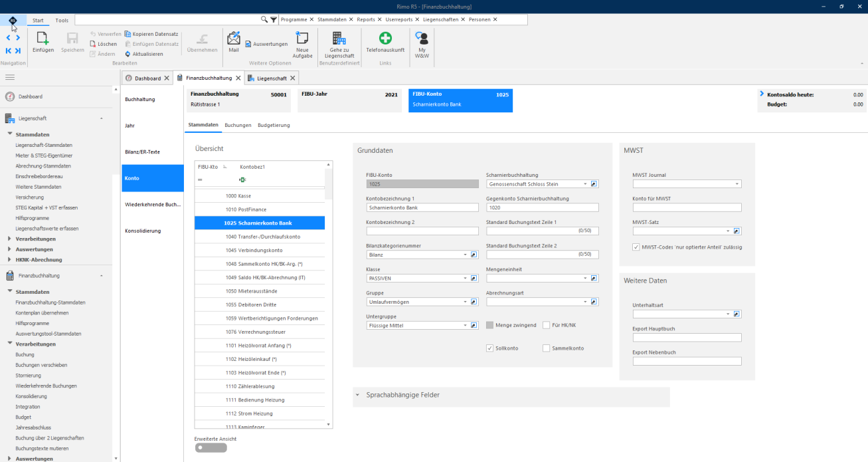
Task: Open lookup button beside Scharnierbuchhaltung
Action: click(x=594, y=184)
